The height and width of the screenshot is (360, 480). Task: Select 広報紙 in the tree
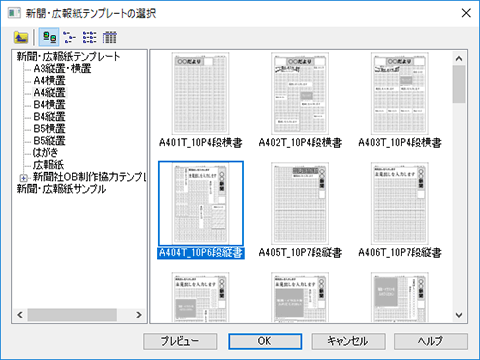[x=48, y=165]
